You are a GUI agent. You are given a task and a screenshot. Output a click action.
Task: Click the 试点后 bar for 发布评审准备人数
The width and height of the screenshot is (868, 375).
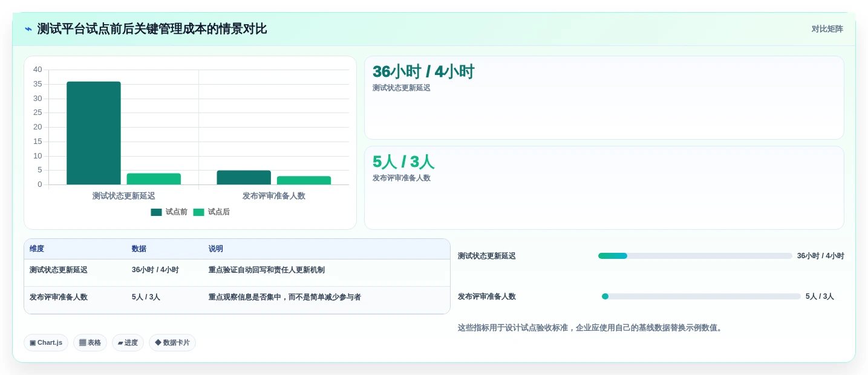point(304,180)
